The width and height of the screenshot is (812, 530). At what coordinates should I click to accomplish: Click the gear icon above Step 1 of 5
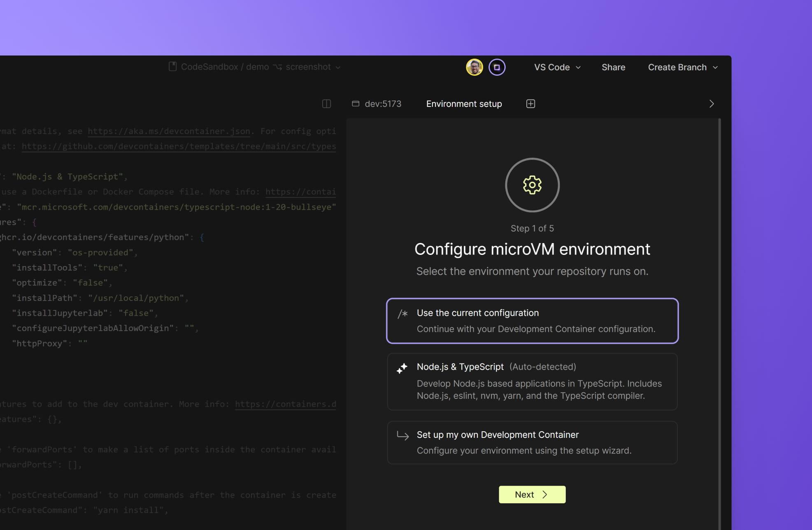click(532, 185)
